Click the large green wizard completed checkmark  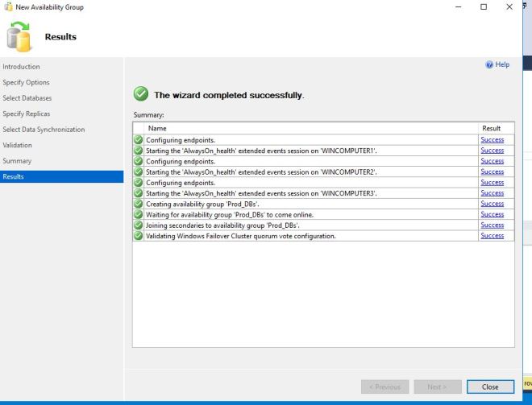tap(141, 96)
